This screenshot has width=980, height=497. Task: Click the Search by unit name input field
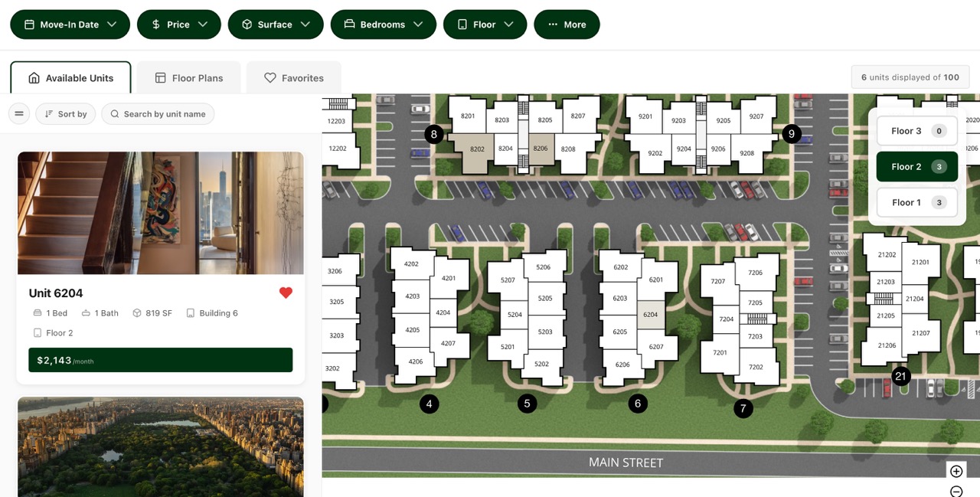click(161, 113)
